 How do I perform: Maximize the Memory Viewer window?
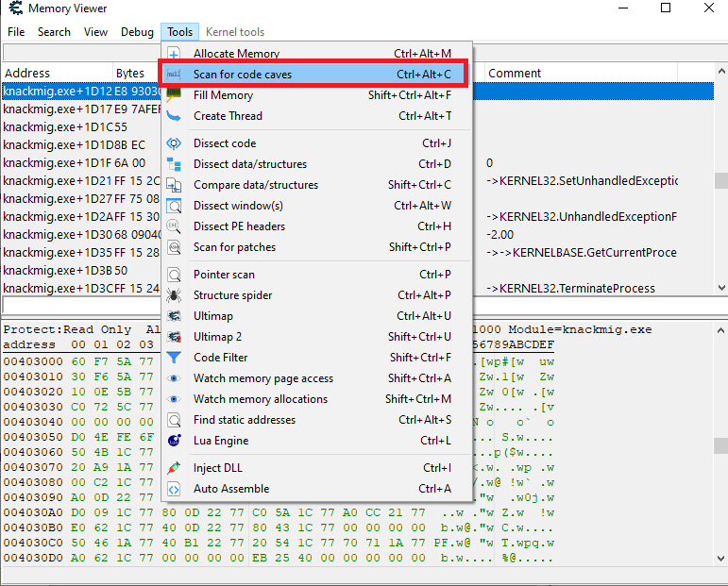click(x=666, y=8)
